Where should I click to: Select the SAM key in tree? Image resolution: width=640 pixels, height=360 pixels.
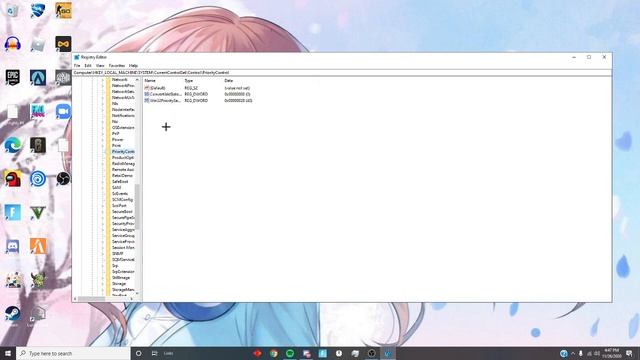tap(116, 187)
